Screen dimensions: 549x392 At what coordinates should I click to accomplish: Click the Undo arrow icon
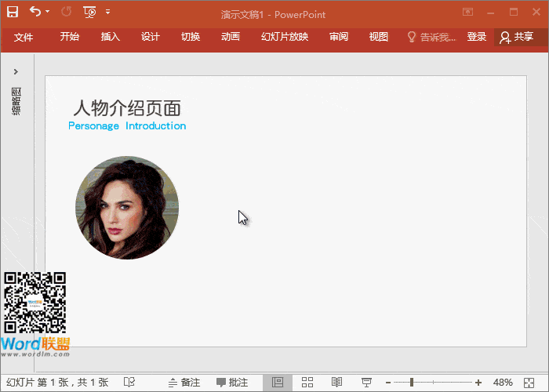coord(35,12)
